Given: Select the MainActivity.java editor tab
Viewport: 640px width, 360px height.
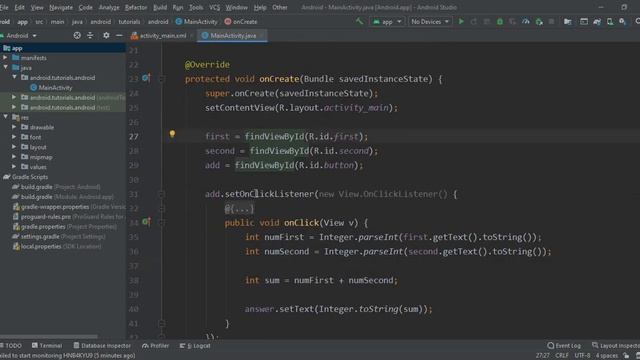Looking at the screenshot, I should tap(233, 36).
